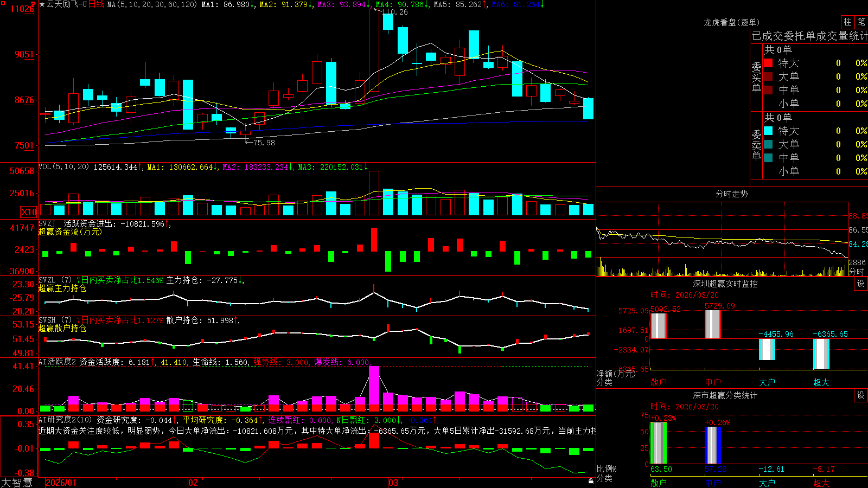The height and width of the screenshot is (488, 868).
Task: Click the 02 month marker on time axis
Action: [193, 483]
